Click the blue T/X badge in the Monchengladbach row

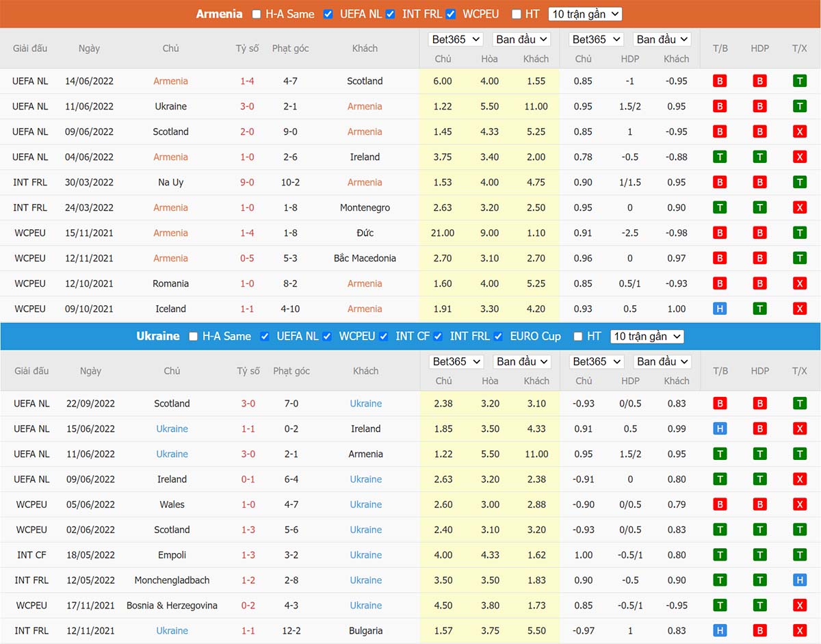pos(799,580)
